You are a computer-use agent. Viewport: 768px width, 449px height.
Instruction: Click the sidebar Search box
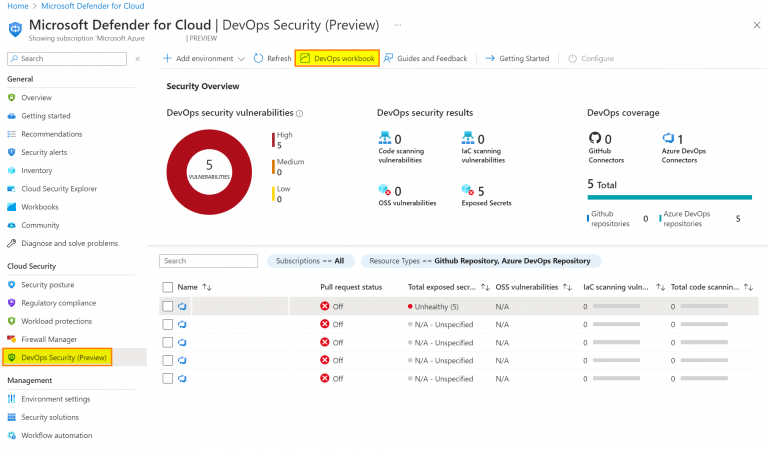pyautogui.click(x=67, y=59)
